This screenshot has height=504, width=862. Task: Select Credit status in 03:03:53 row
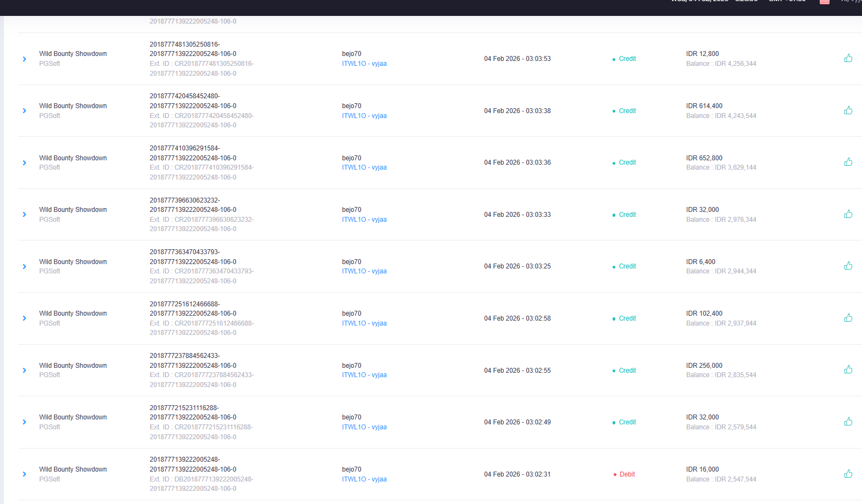point(627,59)
